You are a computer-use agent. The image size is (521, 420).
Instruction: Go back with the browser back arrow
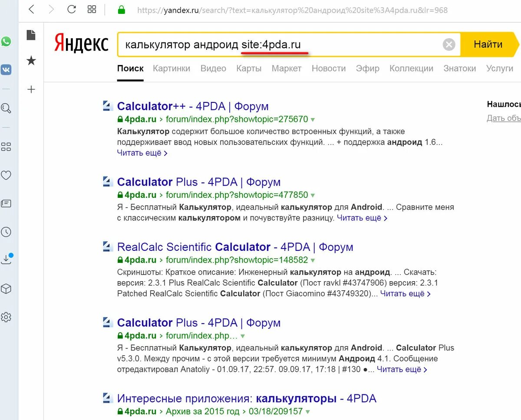coord(31,10)
